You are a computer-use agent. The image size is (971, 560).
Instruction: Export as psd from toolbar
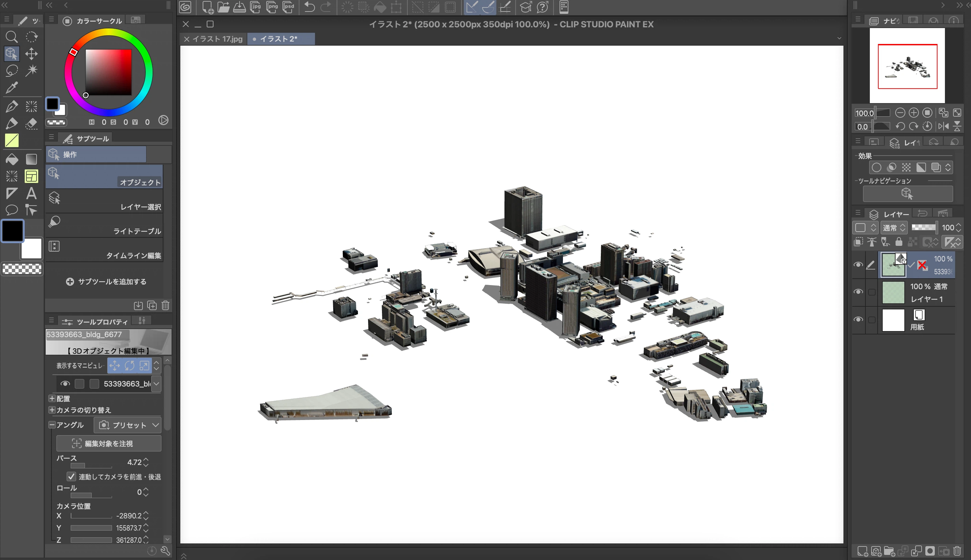(289, 7)
